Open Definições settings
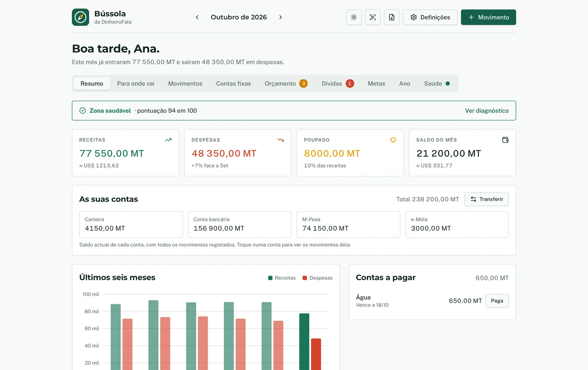 click(430, 17)
